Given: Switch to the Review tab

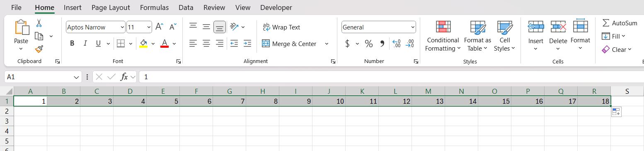Looking at the screenshot, I should (x=214, y=7).
